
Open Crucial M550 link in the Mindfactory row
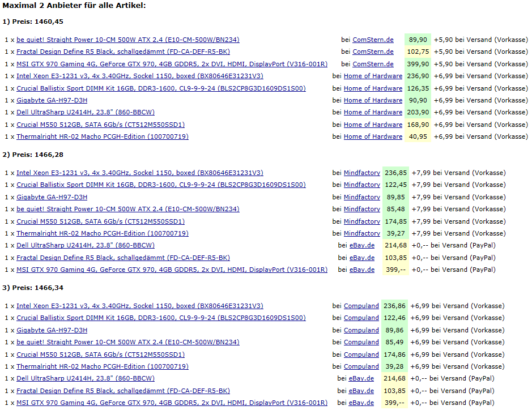101,221
